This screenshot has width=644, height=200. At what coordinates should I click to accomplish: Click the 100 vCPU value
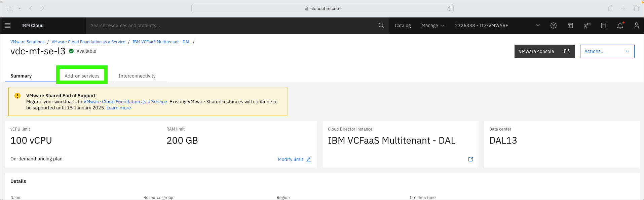(31, 140)
